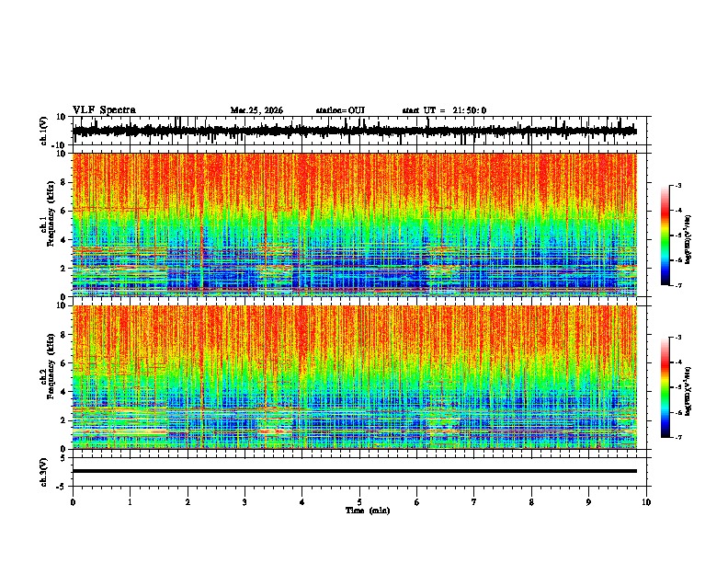Viewport: 728px width, 563px height.
Task: Click the "4" kHz tick on ch.2 spectrogram
Action: coord(63,392)
